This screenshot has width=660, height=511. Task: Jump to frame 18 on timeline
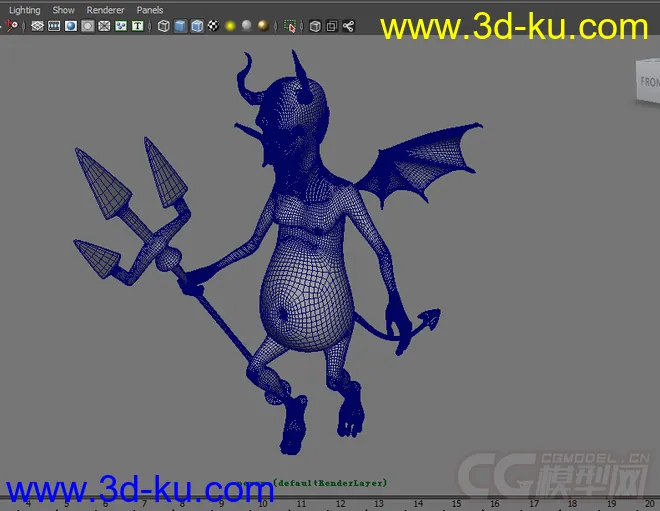(x=572, y=503)
